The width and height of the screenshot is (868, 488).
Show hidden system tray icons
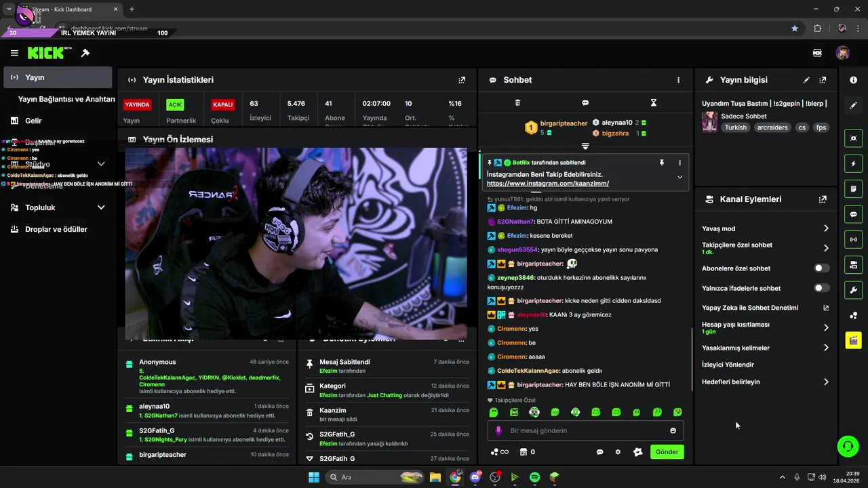tap(782, 477)
